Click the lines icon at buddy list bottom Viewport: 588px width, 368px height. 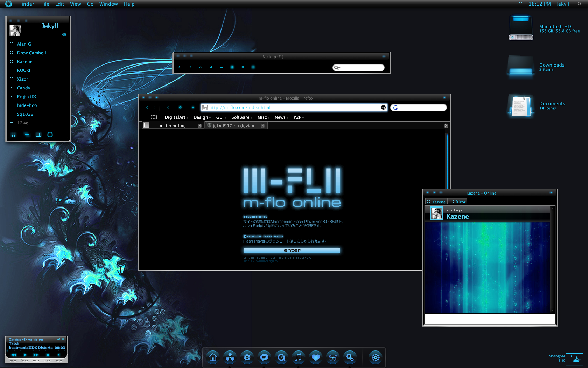[27, 135]
